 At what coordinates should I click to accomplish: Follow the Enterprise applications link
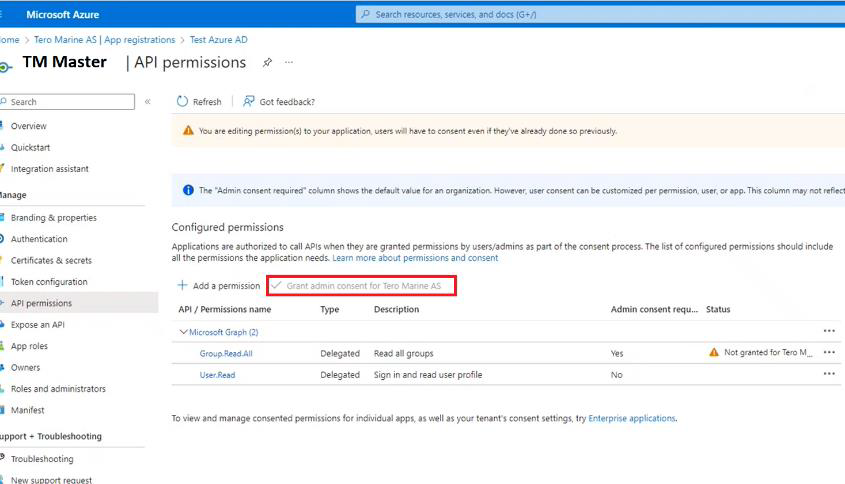point(631,418)
